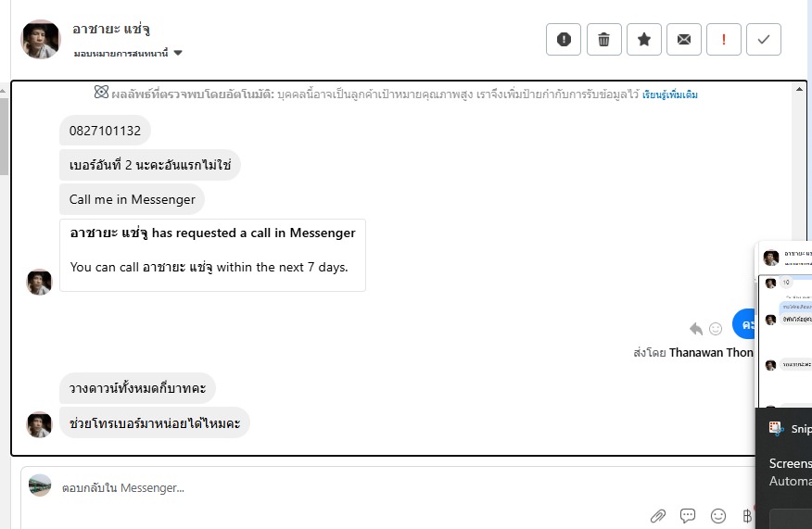This screenshot has height=529, width=812.
Task: Click the baht payment request icon
Action: [747, 516]
